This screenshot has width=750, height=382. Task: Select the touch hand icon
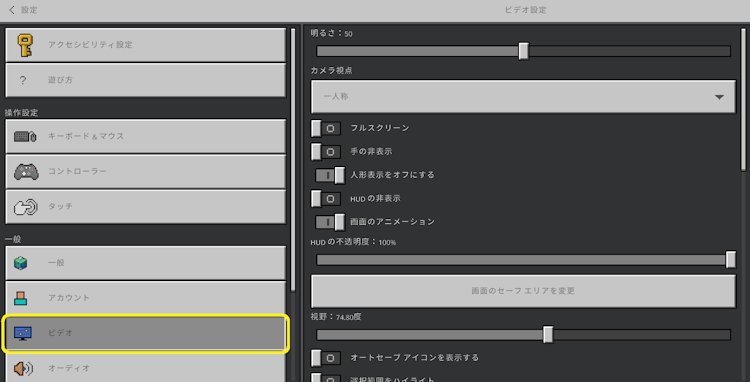(25, 207)
